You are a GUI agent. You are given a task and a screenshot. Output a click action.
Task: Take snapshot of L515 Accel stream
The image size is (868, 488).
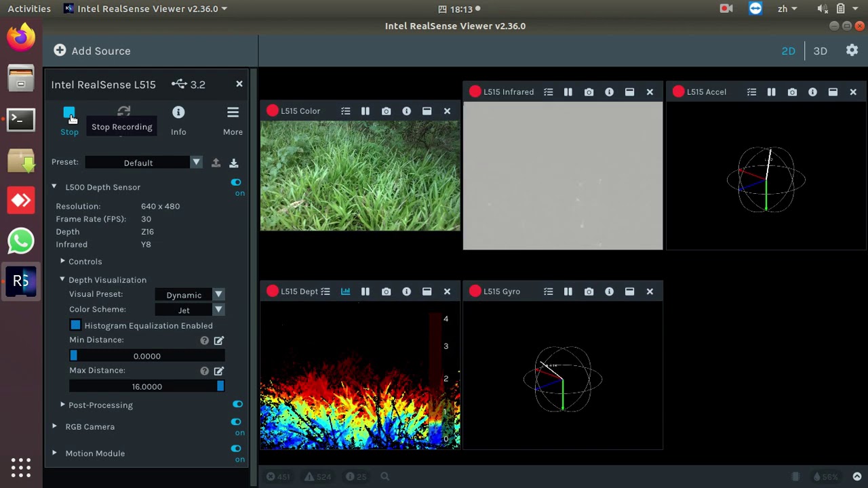coord(792,92)
